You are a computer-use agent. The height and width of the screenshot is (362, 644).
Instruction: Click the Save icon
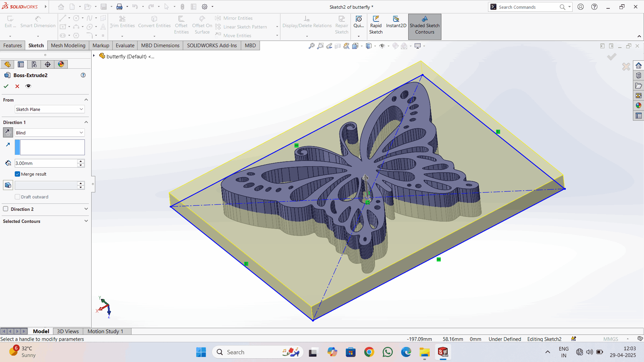[x=104, y=7]
